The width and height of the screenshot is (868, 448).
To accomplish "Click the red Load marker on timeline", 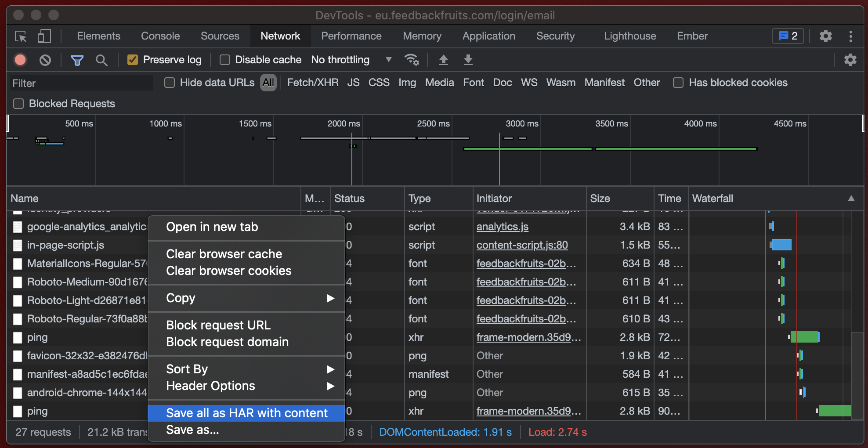I will [x=499, y=158].
